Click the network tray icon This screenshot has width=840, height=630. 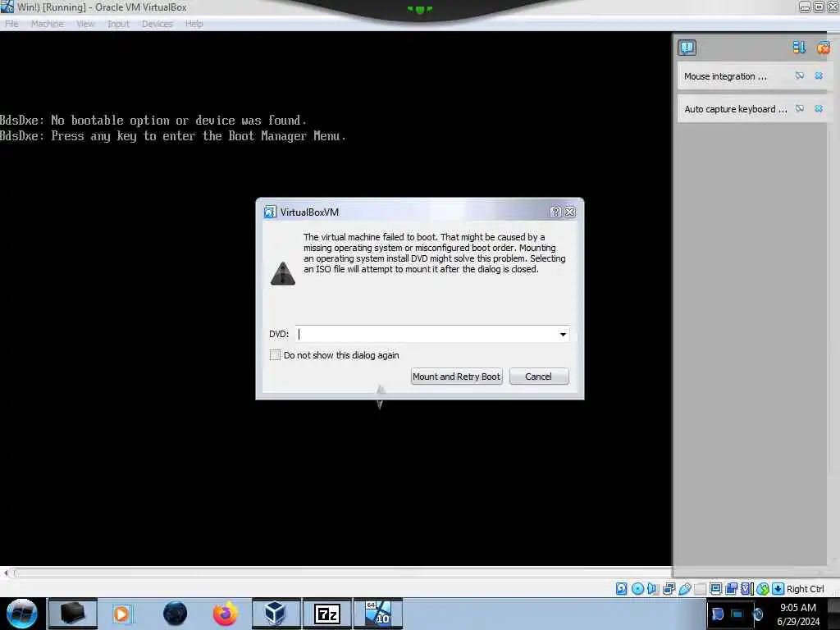(737, 614)
